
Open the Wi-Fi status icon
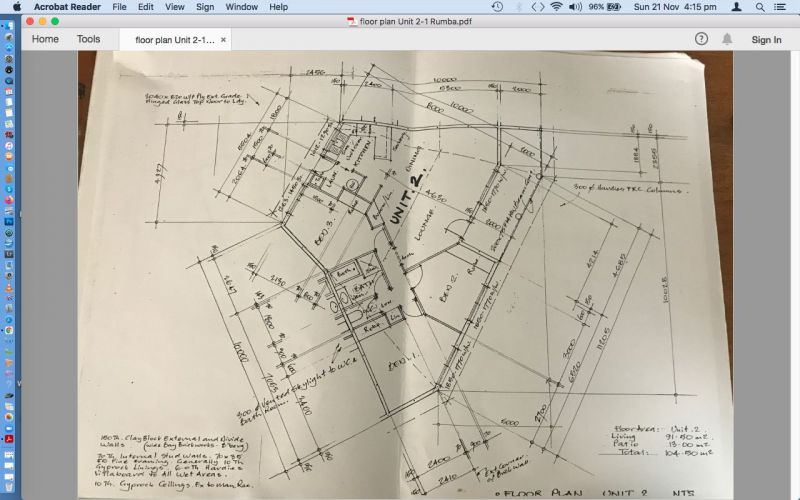(x=555, y=7)
